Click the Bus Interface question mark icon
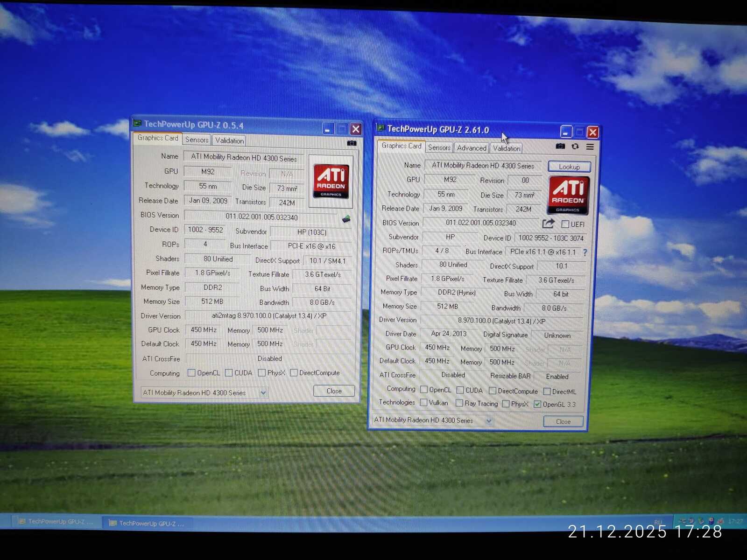This screenshot has height=560, width=747. click(x=585, y=252)
